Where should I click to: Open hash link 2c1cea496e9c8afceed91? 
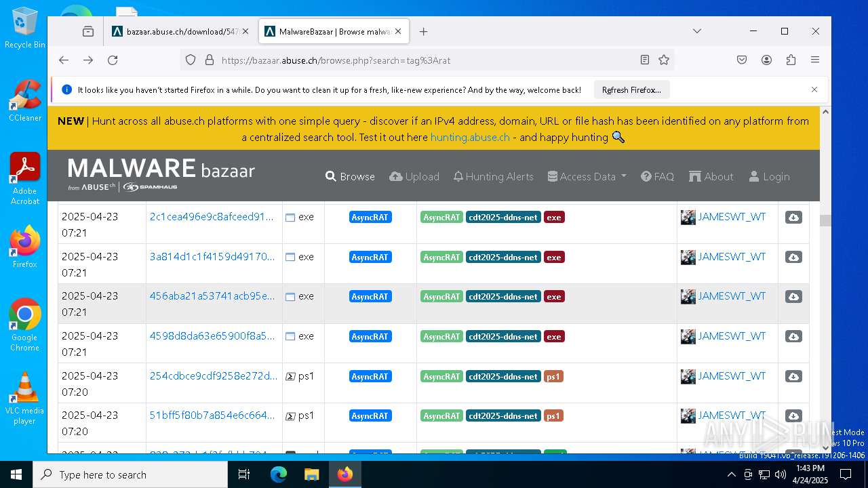coord(212,217)
